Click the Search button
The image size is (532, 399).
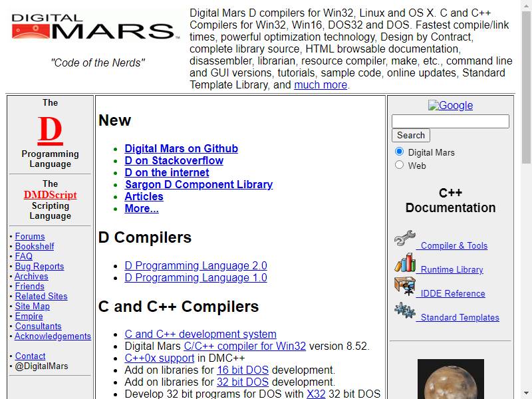[411, 135]
